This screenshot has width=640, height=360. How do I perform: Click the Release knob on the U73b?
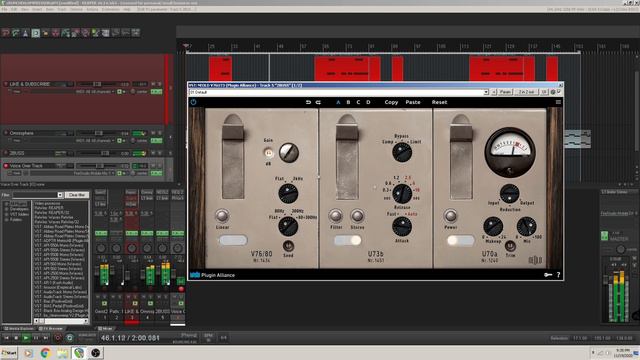[x=402, y=193]
